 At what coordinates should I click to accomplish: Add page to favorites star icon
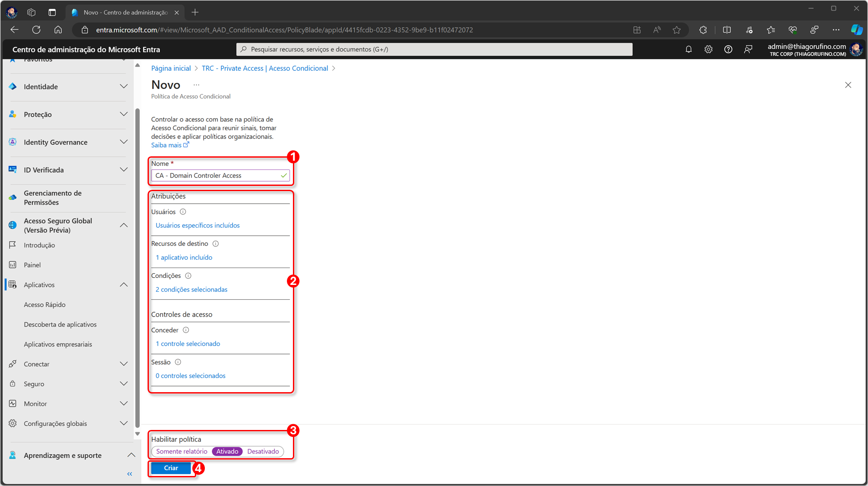coord(677,30)
